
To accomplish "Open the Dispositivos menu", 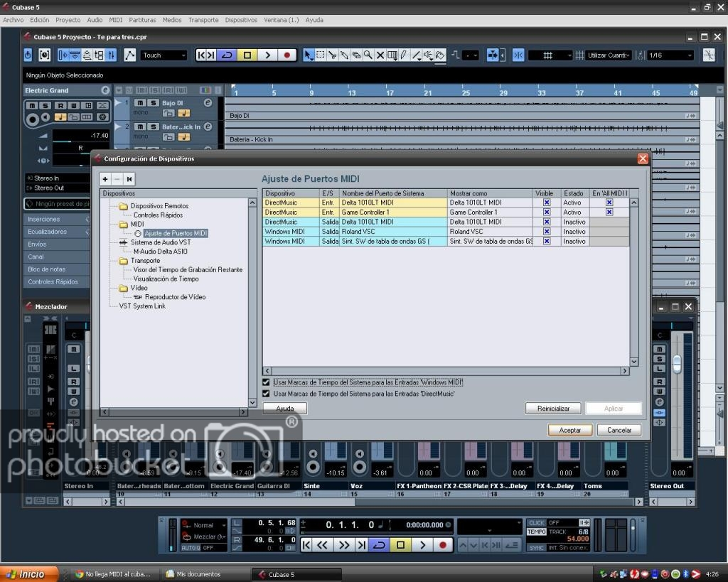I will 241,20.
